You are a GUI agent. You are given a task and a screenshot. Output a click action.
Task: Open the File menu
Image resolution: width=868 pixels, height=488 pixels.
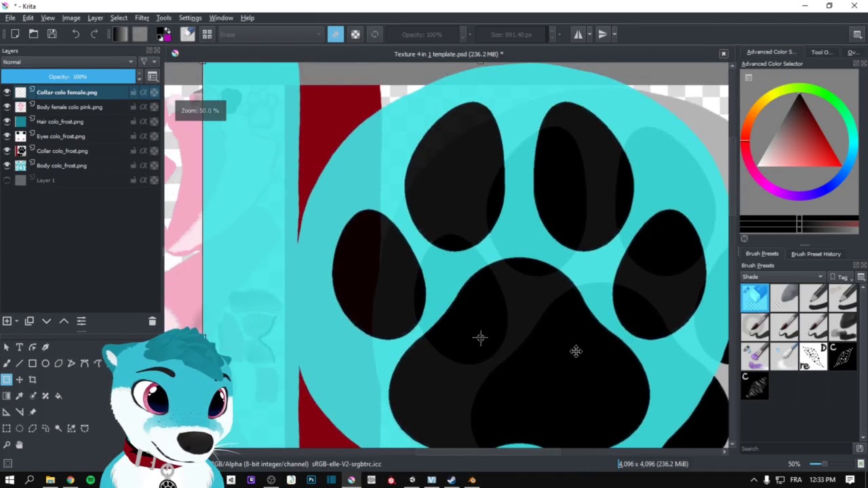pyautogui.click(x=10, y=18)
